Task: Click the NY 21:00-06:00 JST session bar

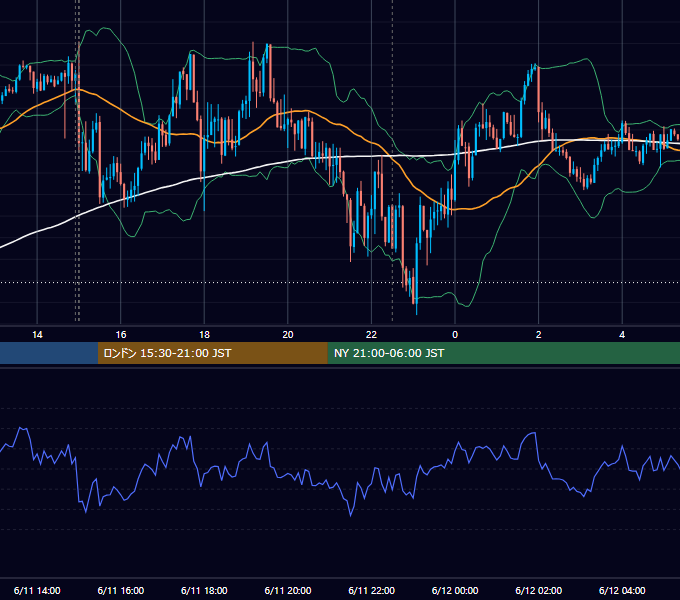Action: (503, 353)
